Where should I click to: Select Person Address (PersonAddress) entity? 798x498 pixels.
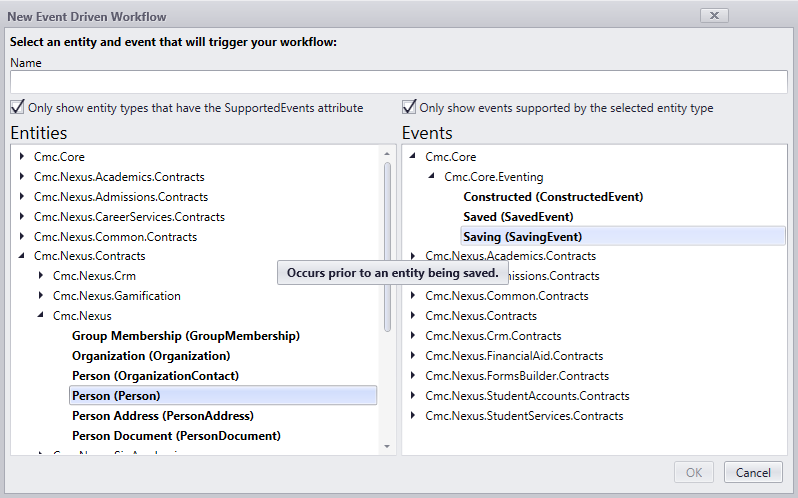click(x=162, y=416)
